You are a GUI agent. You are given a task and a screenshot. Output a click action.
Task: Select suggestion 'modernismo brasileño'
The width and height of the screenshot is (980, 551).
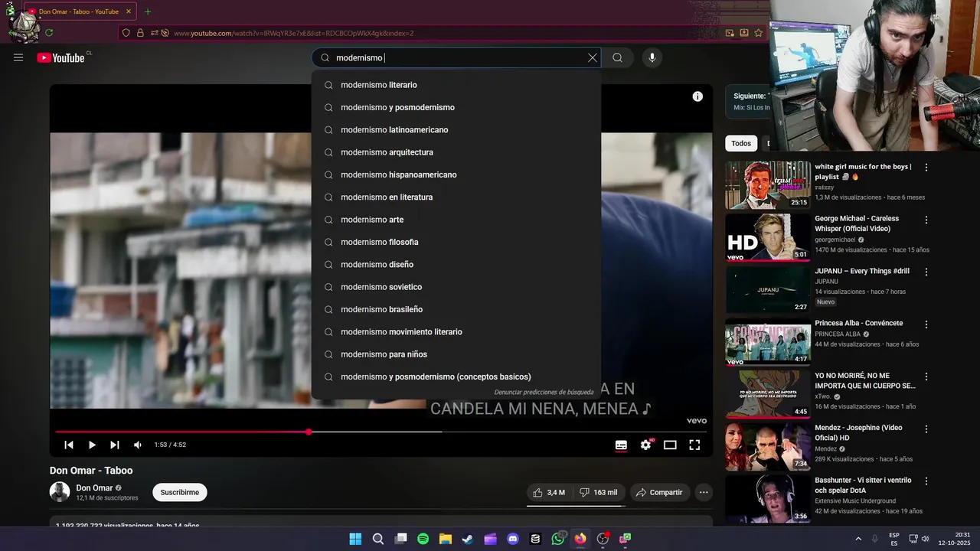(x=456, y=309)
